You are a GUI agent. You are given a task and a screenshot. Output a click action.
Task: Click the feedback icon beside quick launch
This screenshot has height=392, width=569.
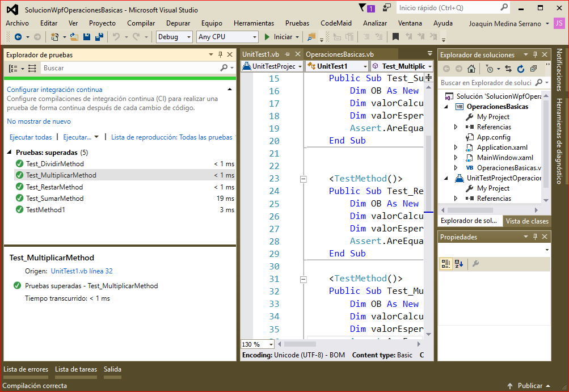coord(387,7)
